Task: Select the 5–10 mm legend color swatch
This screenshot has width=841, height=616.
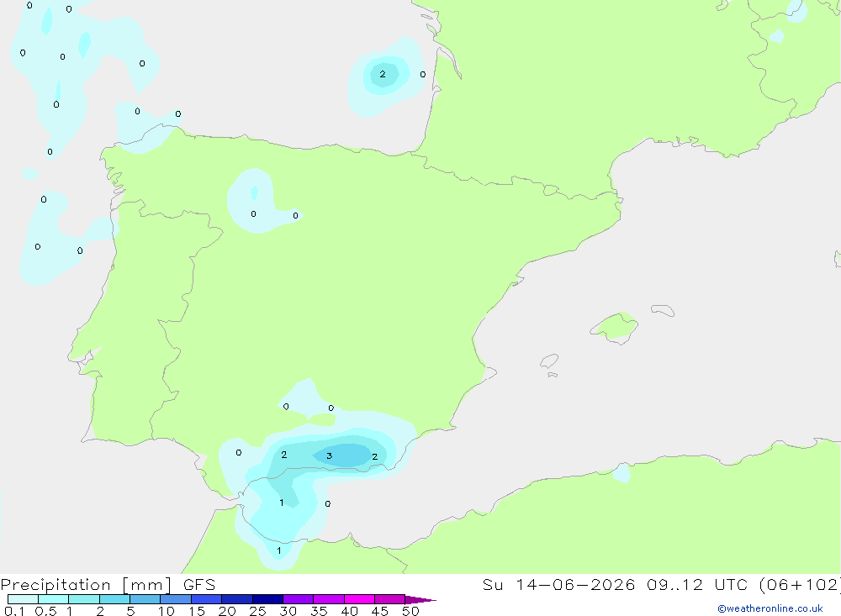Action: tap(145, 599)
